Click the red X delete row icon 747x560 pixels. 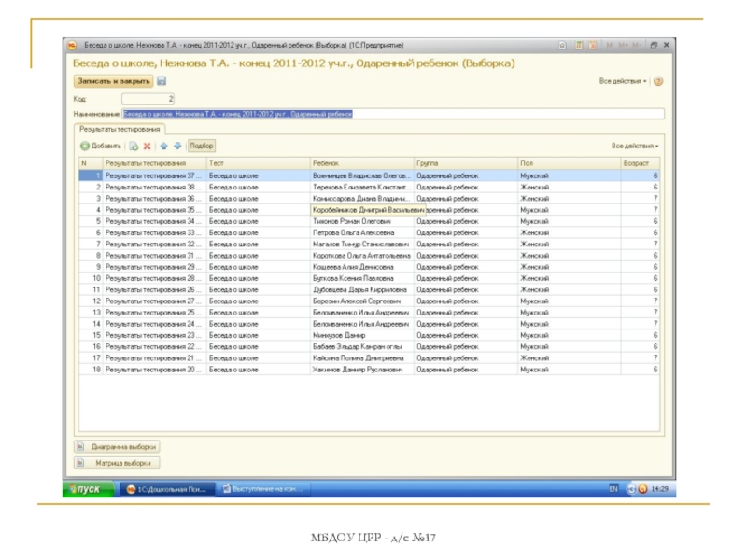tap(147, 147)
